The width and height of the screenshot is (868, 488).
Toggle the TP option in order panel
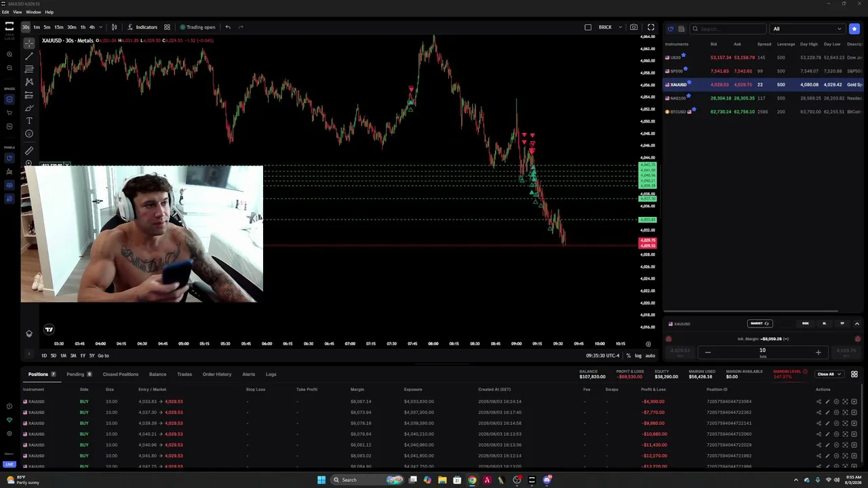click(x=842, y=323)
